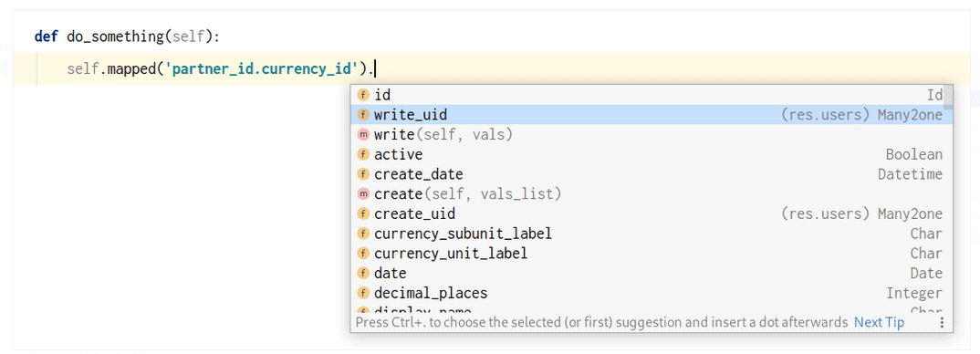980x354 pixels.
Task: Click the do_something function name
Action: click(x=115, y=36)
